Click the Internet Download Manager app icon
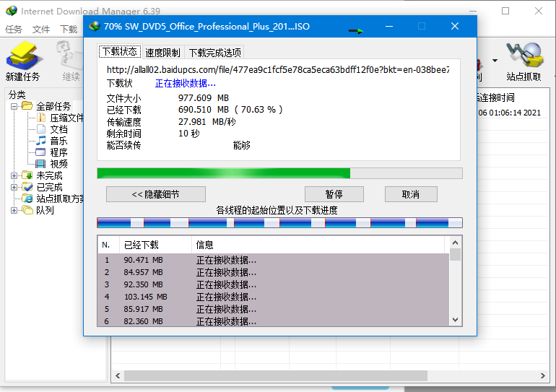This screenshot has height=392, width=556. 12,11
